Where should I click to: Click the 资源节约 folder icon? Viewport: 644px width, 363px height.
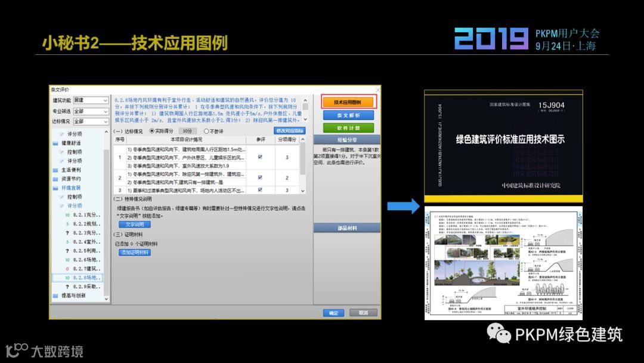[x=55, y=179]
